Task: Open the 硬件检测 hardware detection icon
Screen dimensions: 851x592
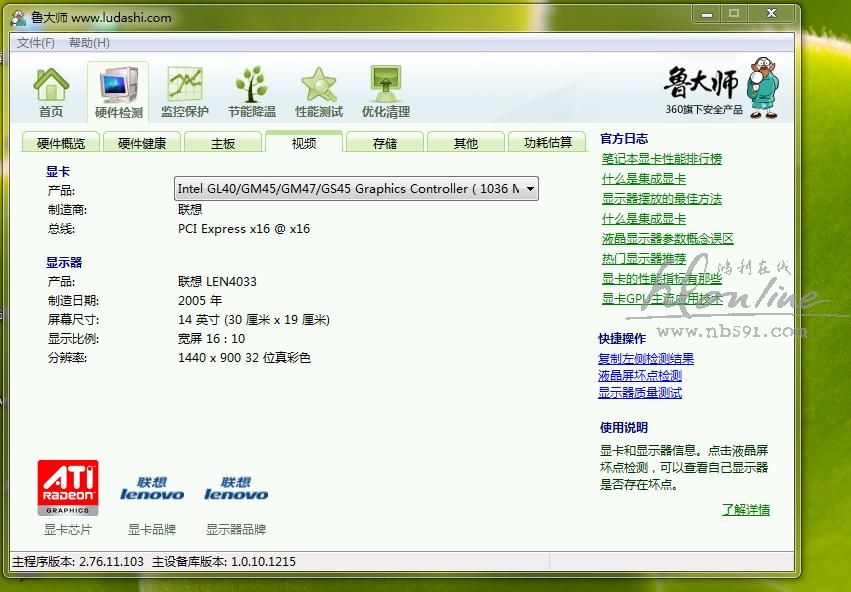Action: click(118, 92)
